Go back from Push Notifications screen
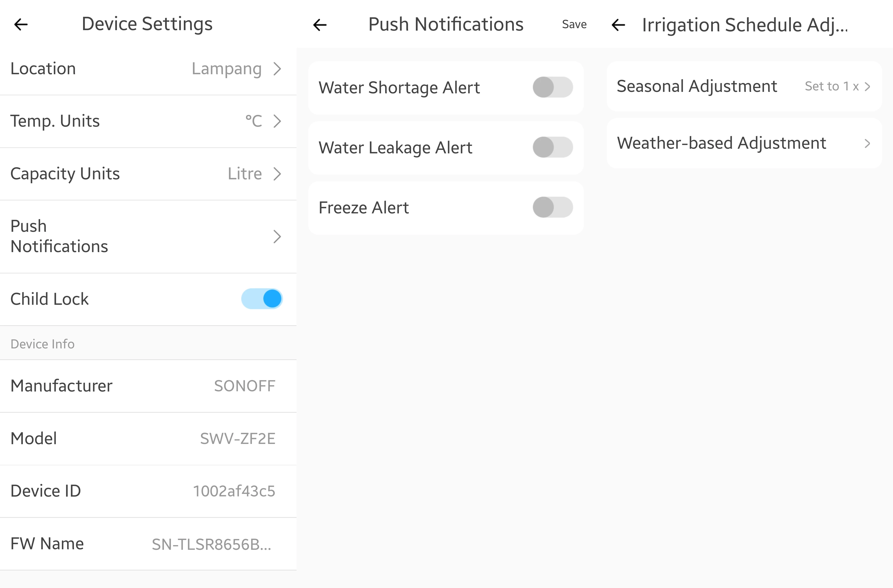The image size is (893, 588). [x=320, y=25]
